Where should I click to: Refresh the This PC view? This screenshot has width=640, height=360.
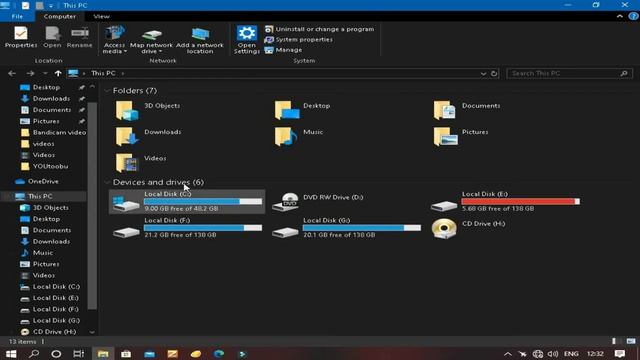coord(494,73)
